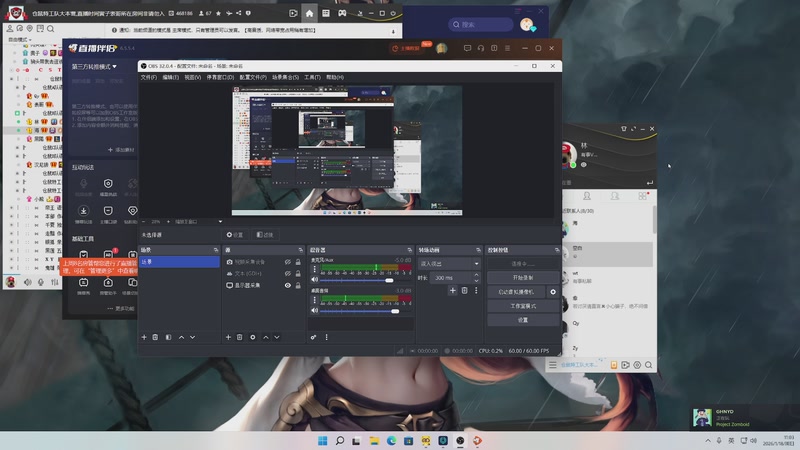This screenshot has height=450, width=800.
Task: Toggle visibility of 视频采集设备 source
Action: [288, 262]
